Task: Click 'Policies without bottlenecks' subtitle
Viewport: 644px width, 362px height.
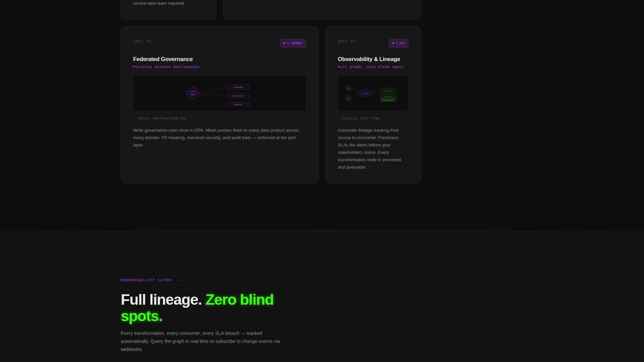Action: point(166,67)
